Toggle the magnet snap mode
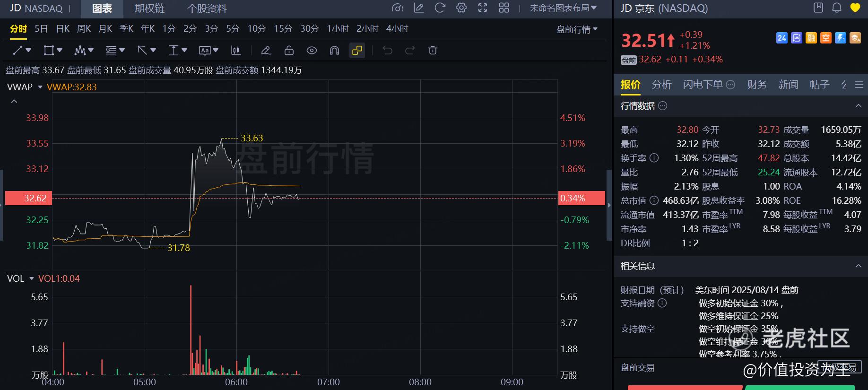Image resolution: width=868 pixels, height=390 pixels. click(x=334, y=50)
